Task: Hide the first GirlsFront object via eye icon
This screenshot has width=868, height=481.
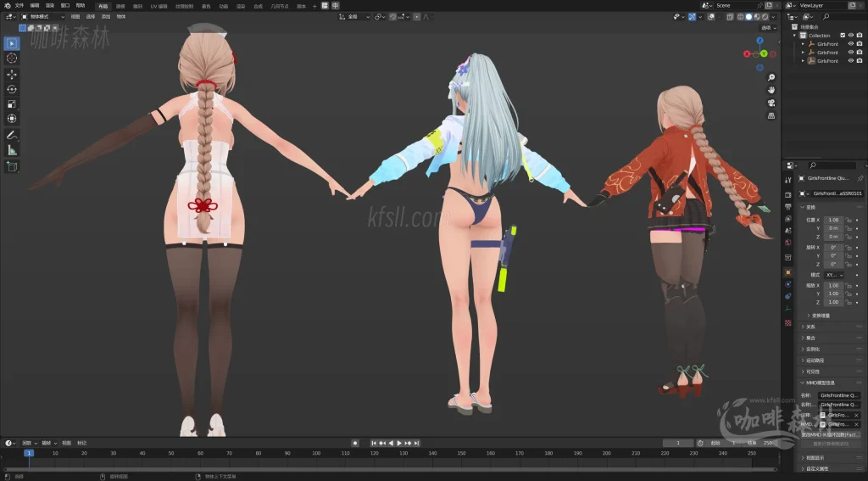Action: coord(851,44)
